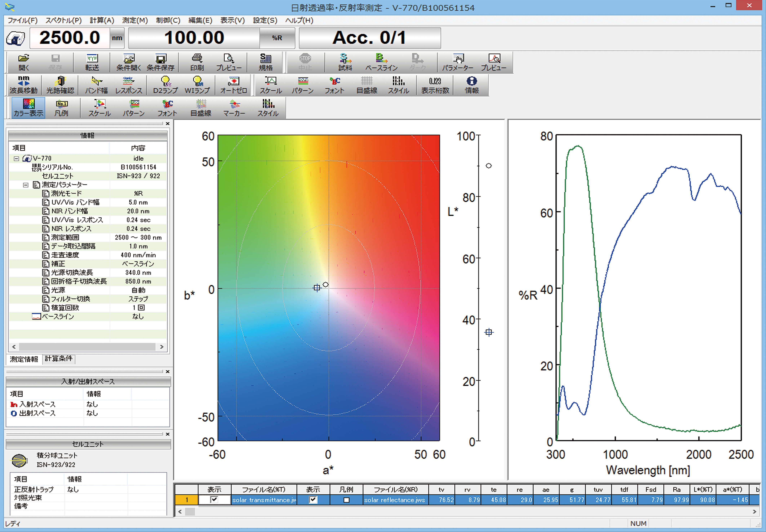Toggle the D2ランプ lamp
This screenshot has width=766, height=532.
click(x=166, y=85)
